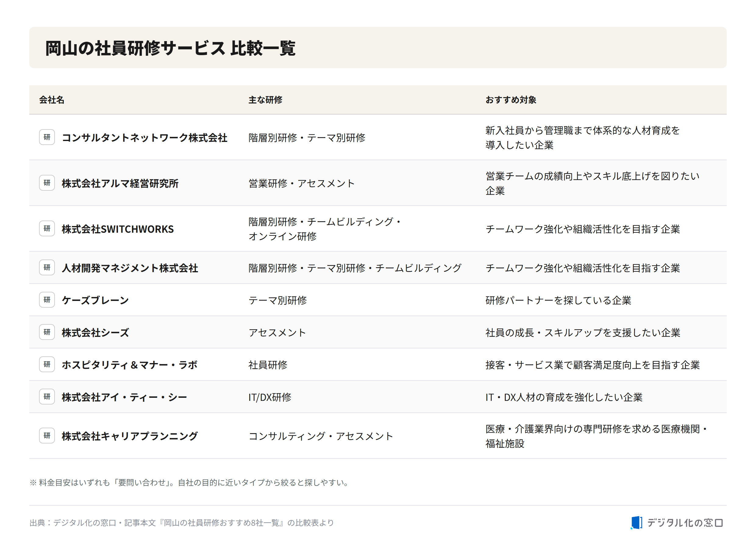Click the heading 岡山の社員研修サービス 比較一覧
This screenshot has width=756, height=558.
point(171,48)
